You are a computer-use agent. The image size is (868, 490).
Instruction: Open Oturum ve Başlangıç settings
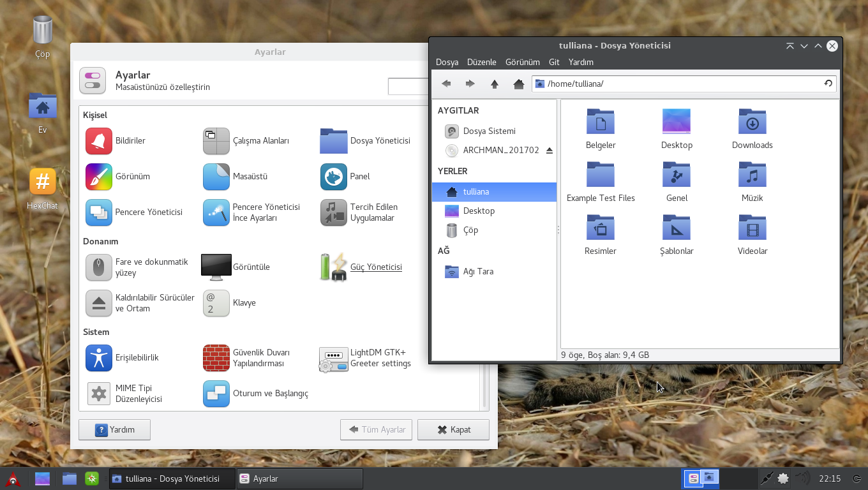coord(255,394)
